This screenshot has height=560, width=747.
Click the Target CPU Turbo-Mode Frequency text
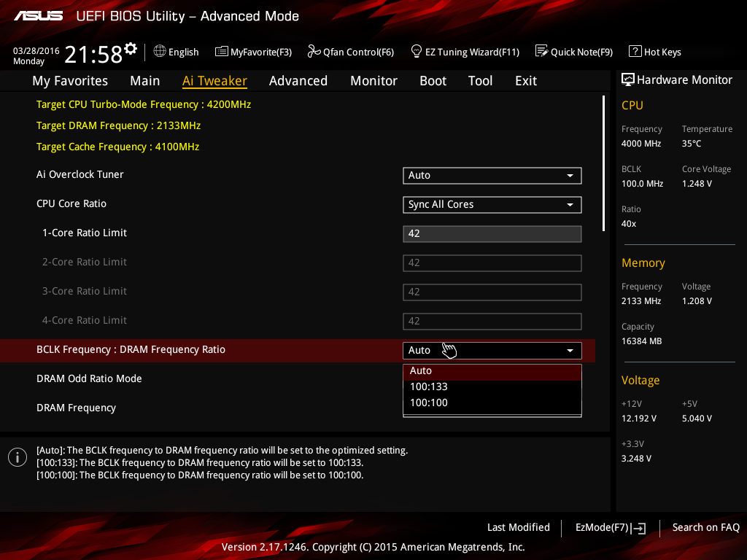coord(144,104)
